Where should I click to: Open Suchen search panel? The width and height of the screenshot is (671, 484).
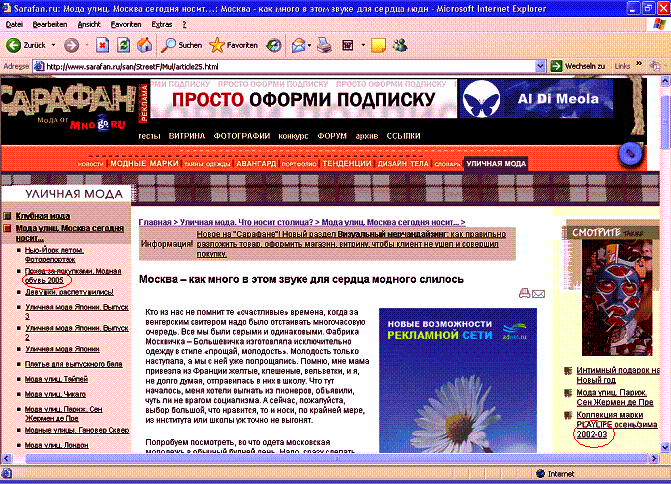point(181,45)
